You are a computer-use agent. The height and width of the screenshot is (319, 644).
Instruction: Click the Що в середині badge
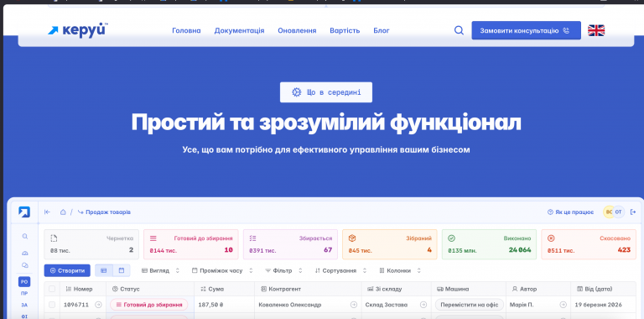(x=326, y=92)
